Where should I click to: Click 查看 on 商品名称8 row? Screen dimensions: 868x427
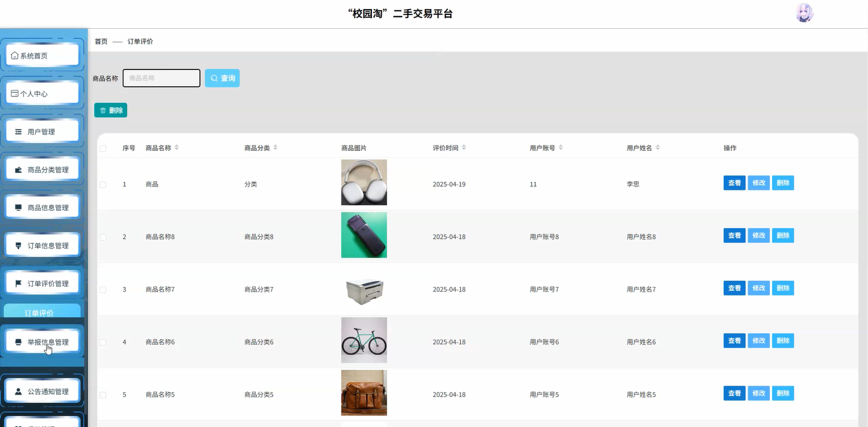pos(734,235)
